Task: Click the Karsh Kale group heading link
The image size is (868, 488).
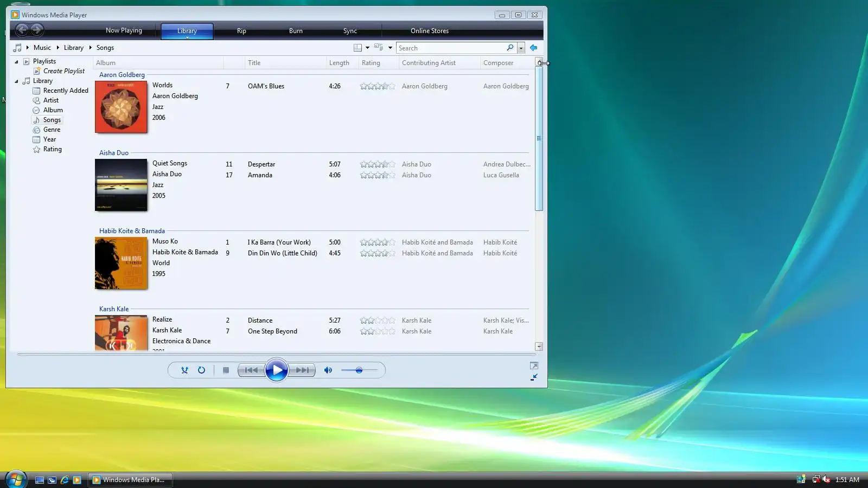Action: click(x=114, y=309)
